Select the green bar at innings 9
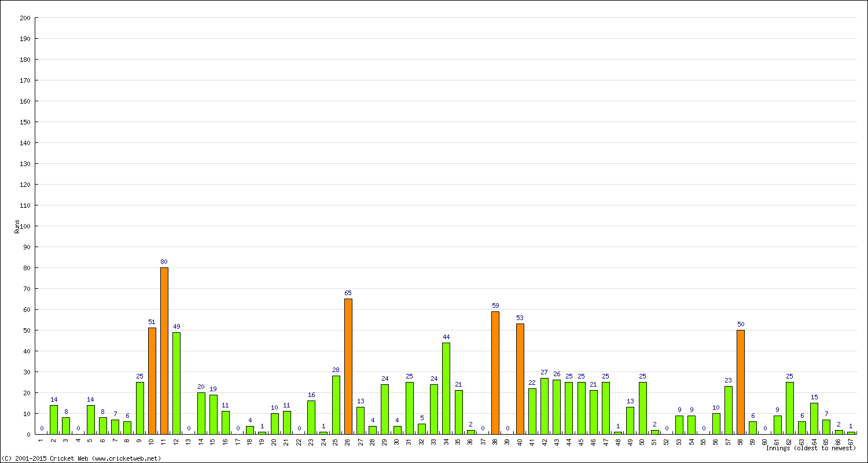This screenshot has height=463, width=868. point(140,408)
